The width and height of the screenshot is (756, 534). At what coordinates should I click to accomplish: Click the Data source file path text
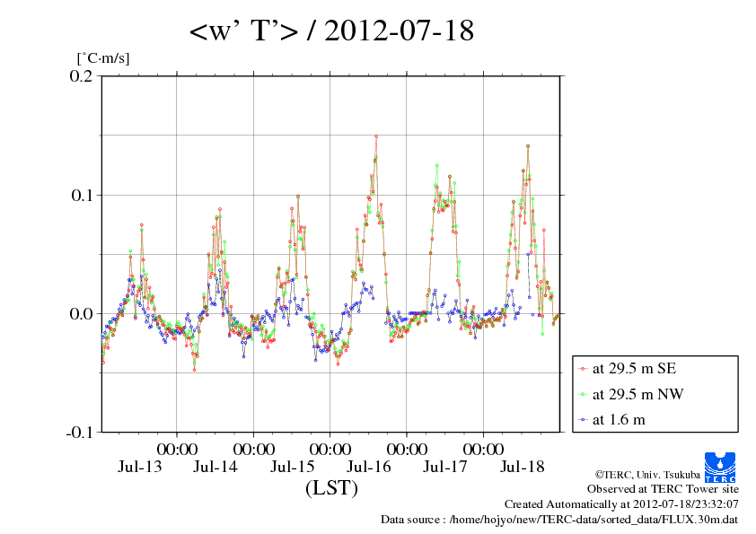coord(559,520)
